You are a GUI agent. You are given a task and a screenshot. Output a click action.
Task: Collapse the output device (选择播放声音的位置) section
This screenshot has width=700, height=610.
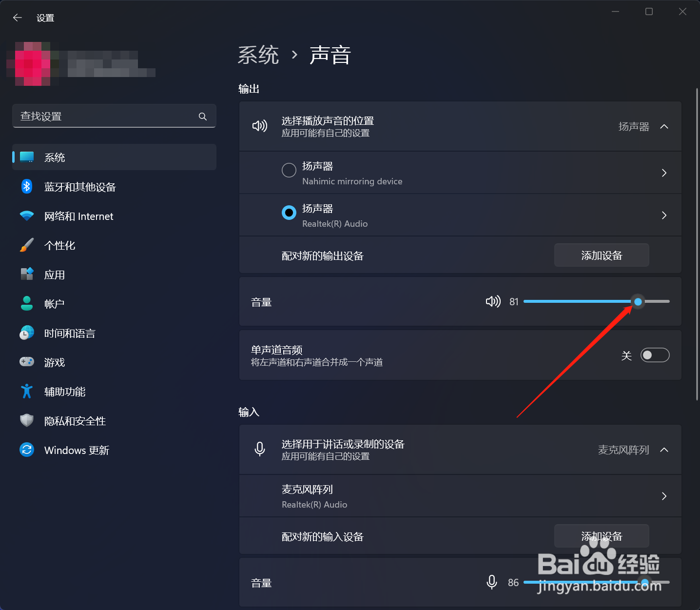(x=664, y=126)
